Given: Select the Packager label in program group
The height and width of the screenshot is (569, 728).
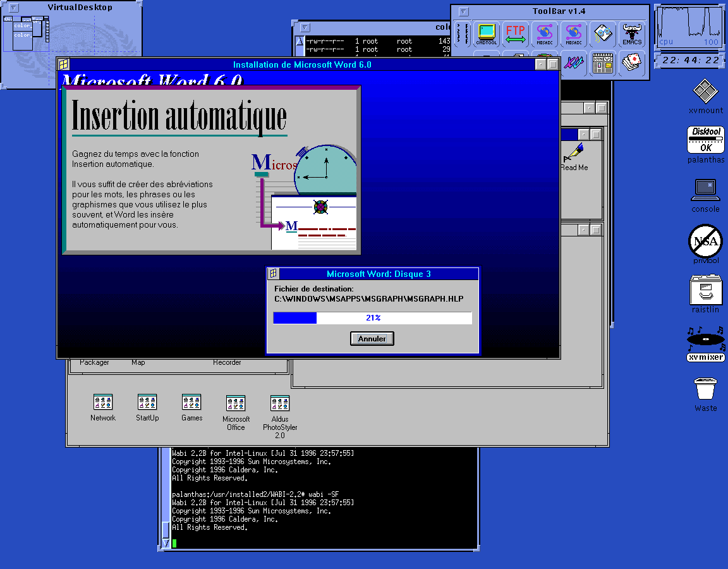Looking at the screenshot, I should pyautogui.click(x=94, y=362).
